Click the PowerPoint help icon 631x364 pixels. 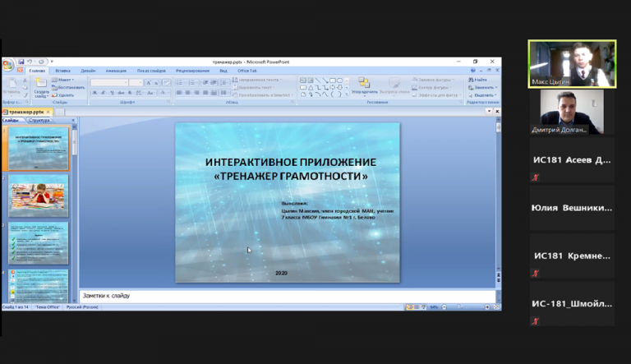tap(473, 71)
